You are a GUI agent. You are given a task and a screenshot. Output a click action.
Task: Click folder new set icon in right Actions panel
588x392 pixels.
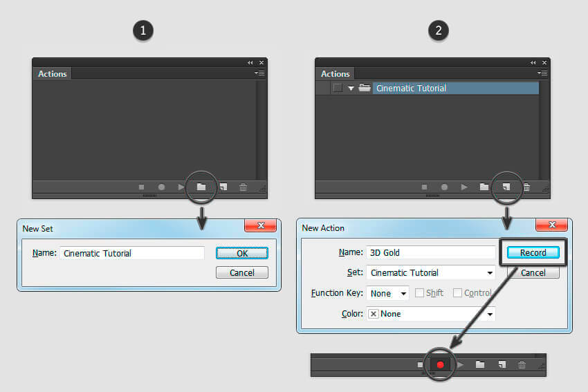click(484, 187)
